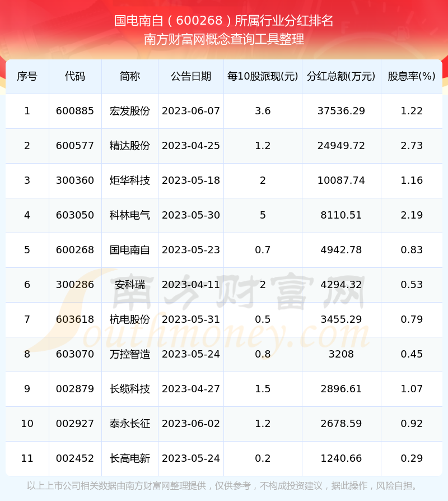
Task: Click dividend total 1240.66
Action: [x=342, y=458]
